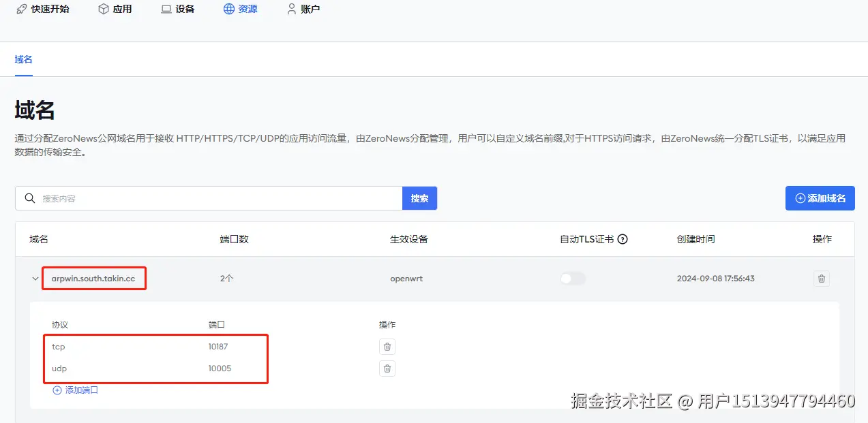The height and width of the screenshot is (423, 868).
Task: Click the tcp protocol cell
Action: [x=59, y=347]
